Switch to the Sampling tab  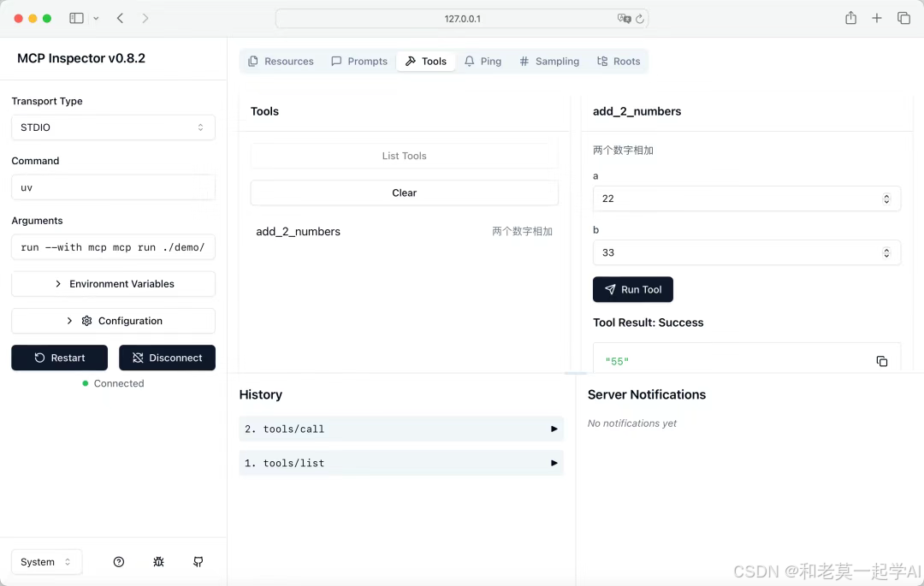(549, 62)
